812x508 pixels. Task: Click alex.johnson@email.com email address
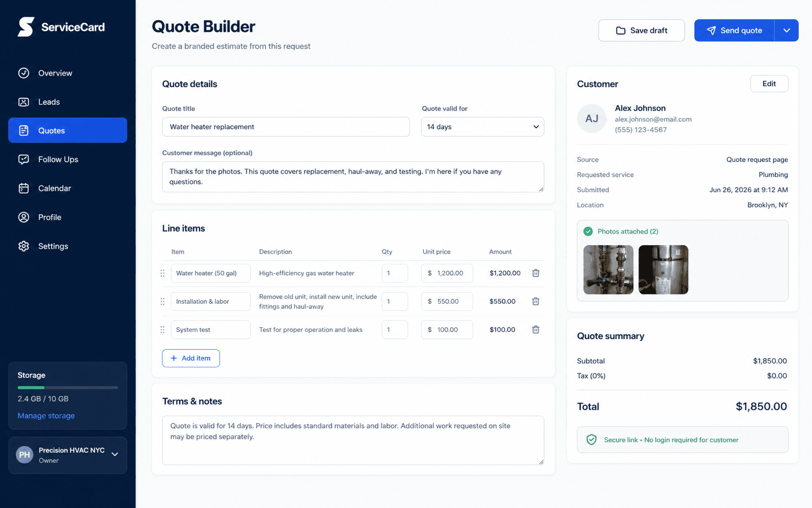(653, 119)
